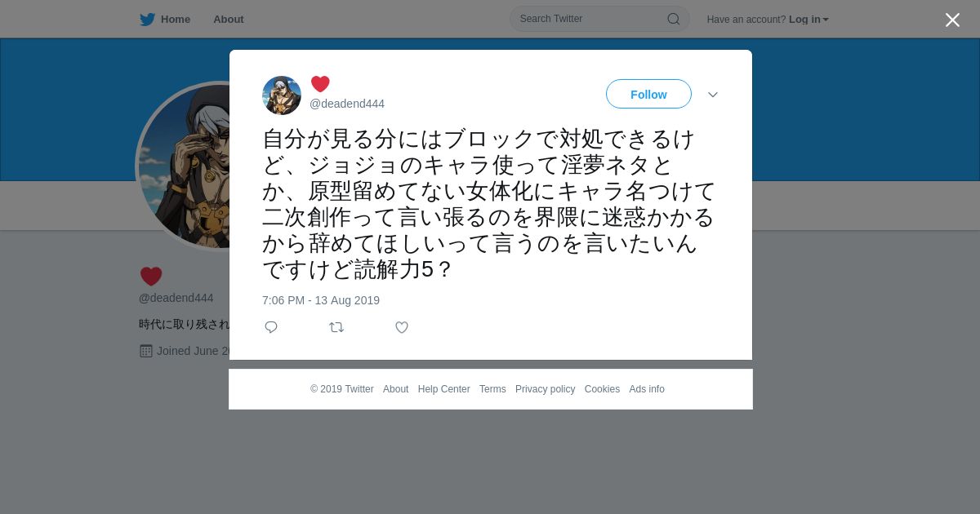980x514 pixels.
Task: Like the tweet with heart icon
Action: coord(402,327)
